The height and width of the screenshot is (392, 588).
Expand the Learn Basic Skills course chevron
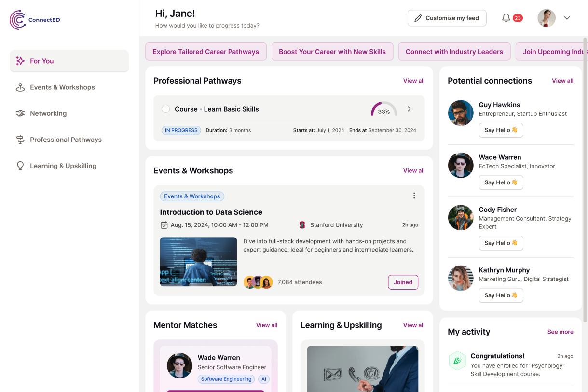pyautogui.click(x=410, y=109)
